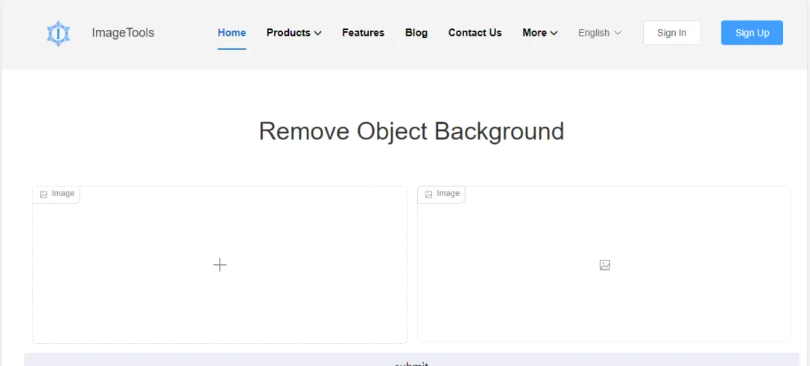Go to the Home menu item
Screen dimensions: 810x366
click(231, 33)
